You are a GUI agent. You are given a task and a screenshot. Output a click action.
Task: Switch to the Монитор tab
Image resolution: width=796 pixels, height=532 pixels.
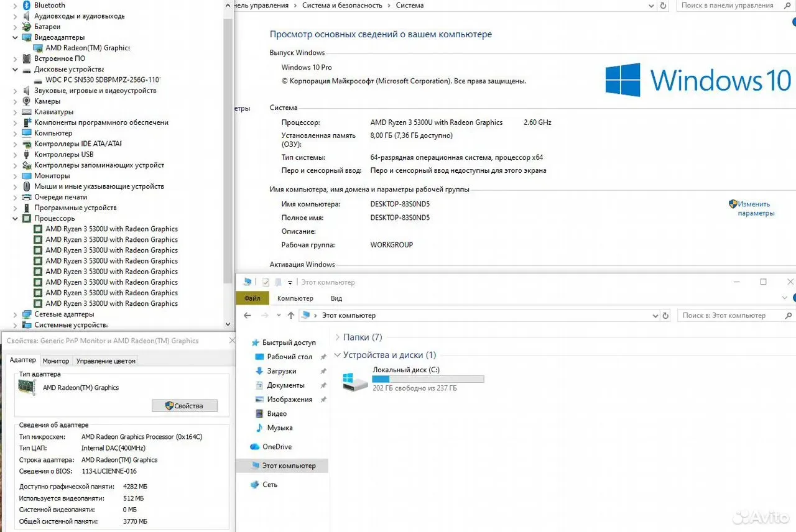pyautogui.click(x=56, y=361)
